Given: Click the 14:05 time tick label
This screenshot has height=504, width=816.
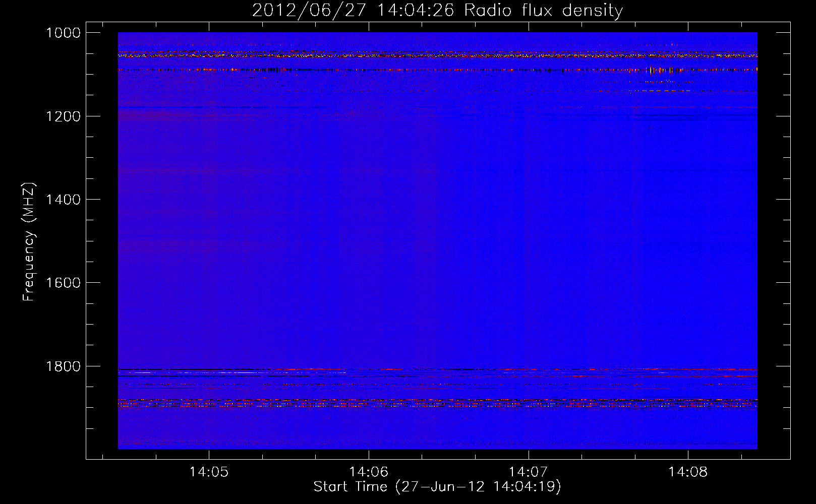Looking at the screenshot, I should [209, 472].
